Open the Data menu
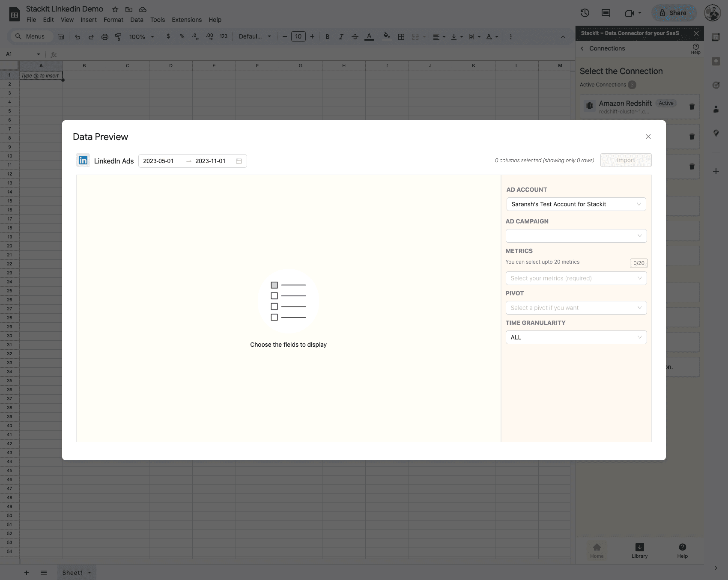This screenshot has width=728, height=580. pos(137,20)
